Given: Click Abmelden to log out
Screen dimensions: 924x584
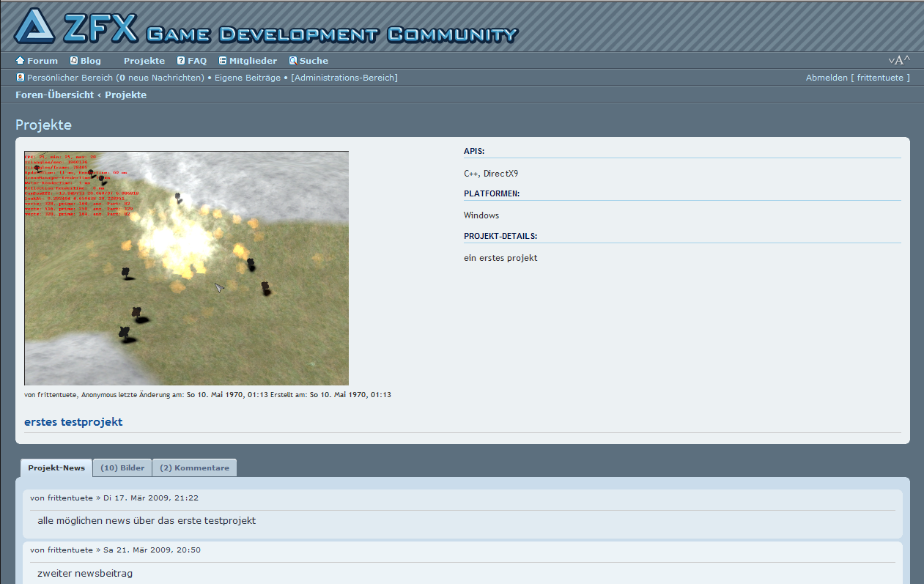Looking at the screenshot, I should tap(826, 78).
